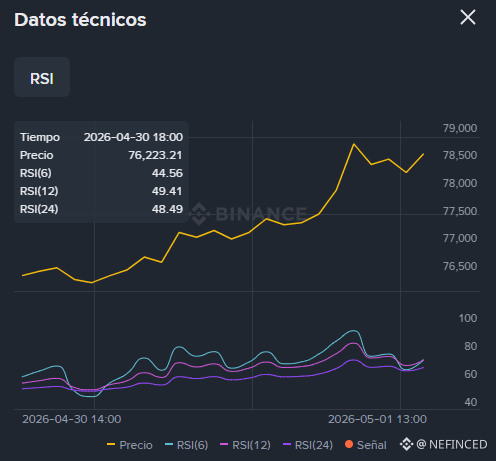The image size is (496, 461).
Task: Close the Datos técnicos panel
Action: pyautogui.click(x=468, y=17)
